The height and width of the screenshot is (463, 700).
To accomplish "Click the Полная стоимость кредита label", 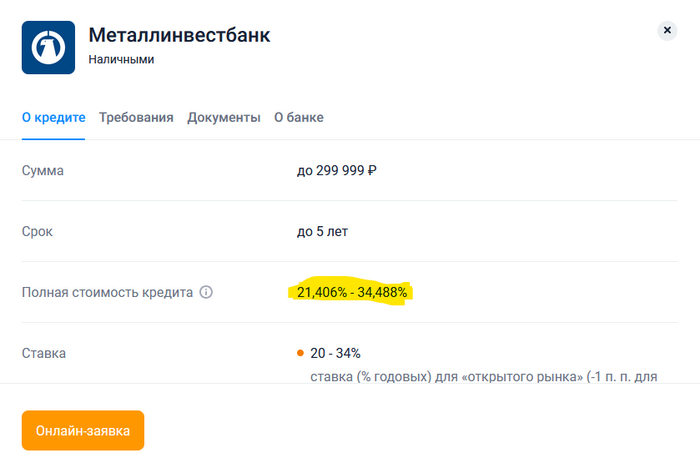I will (x=107, y=293).
